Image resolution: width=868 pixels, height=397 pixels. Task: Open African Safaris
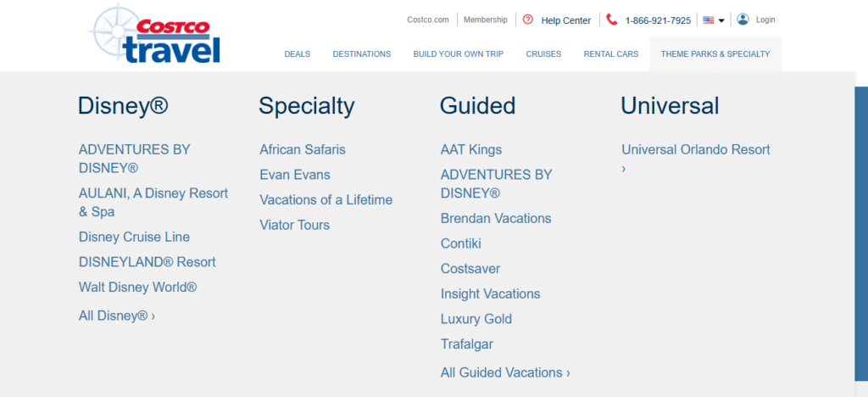[x=303, y=149]
